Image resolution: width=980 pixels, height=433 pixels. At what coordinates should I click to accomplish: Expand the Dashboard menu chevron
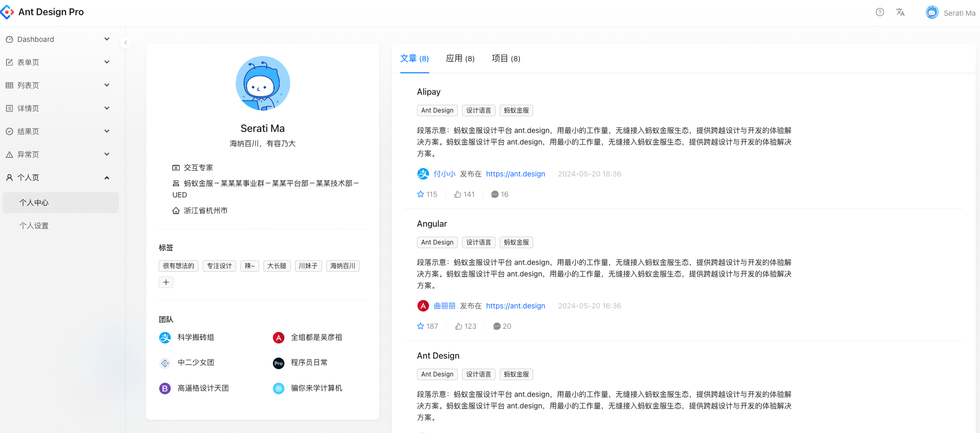click(x=107, y=39)
